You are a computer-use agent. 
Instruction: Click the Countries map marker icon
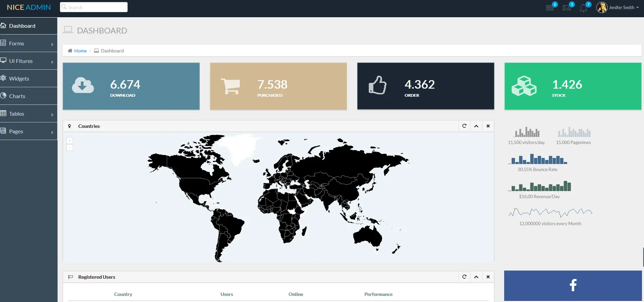point(69,126)
